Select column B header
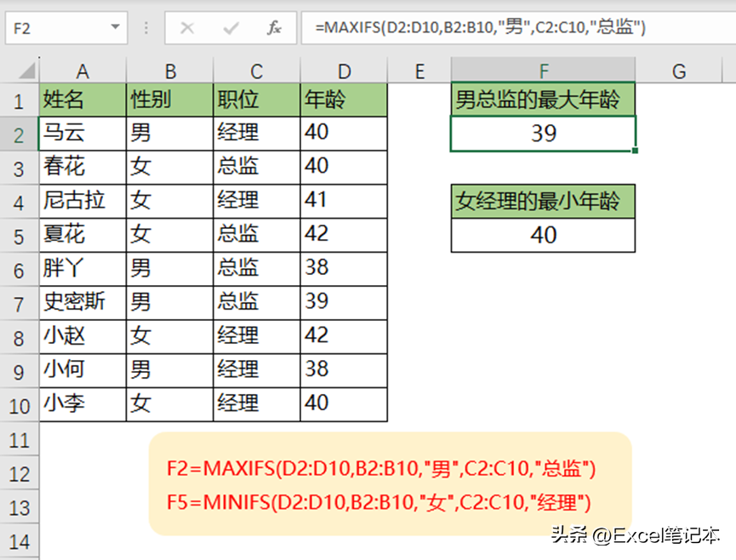This screenshot has width=736, height=560. click(x=170, y=71)
